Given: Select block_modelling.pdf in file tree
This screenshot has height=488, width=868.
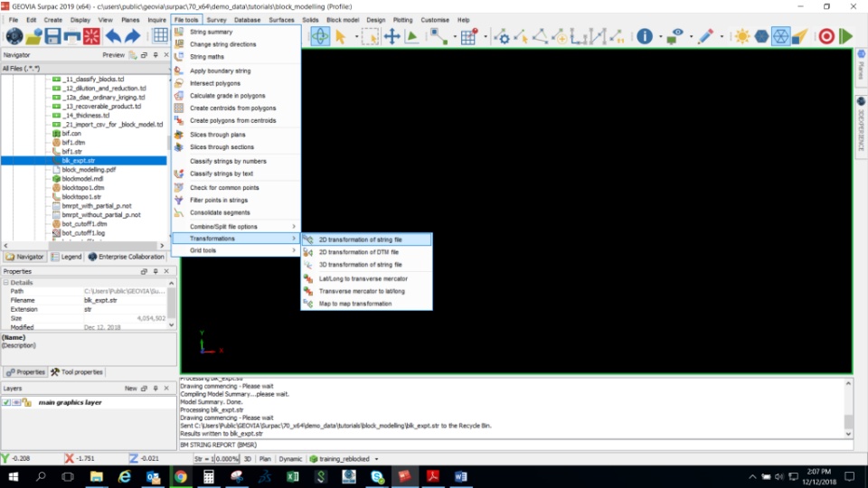Looking at the screenshot, I should pyautogui.click(x=89, y=169).
